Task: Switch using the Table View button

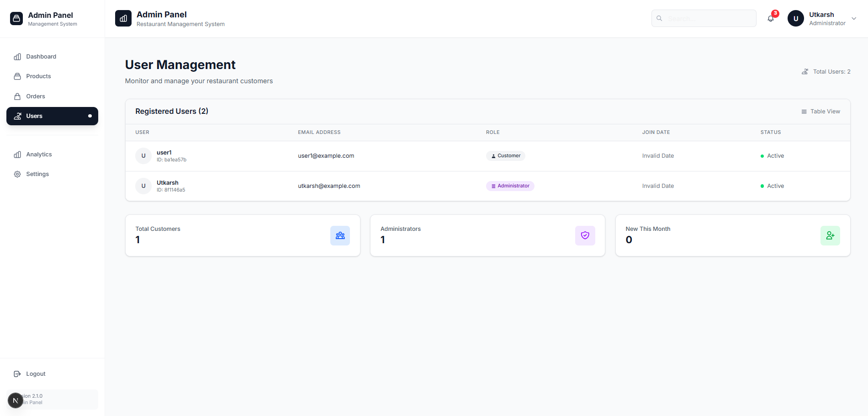Action: click(x=820, y=112)
